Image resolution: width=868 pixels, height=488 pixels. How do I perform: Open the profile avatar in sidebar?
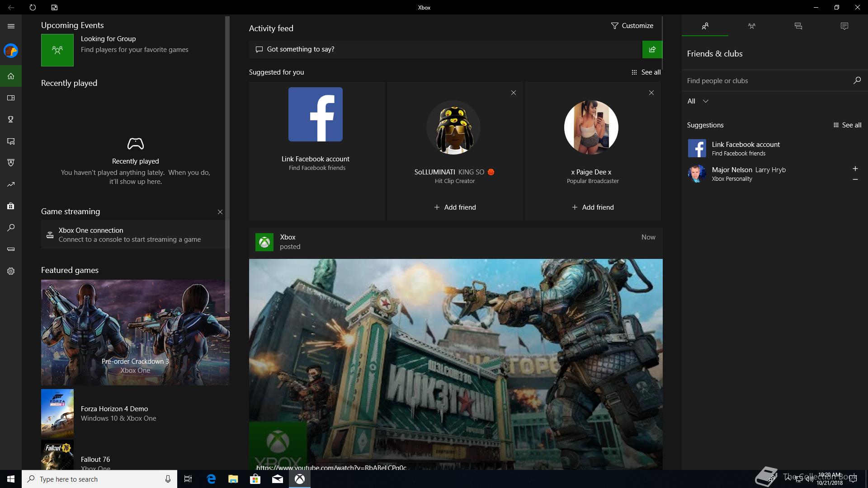11,51
